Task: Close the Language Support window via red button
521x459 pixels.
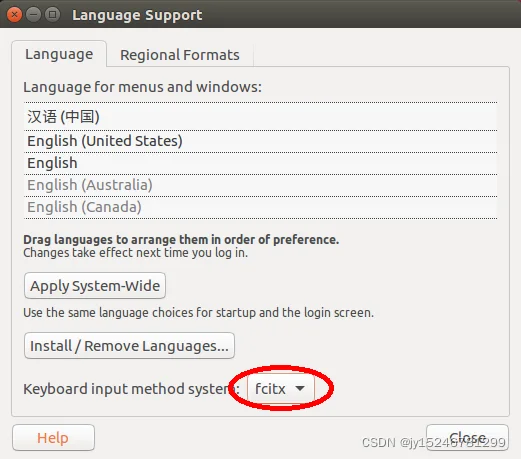Action: click(14, 15)
